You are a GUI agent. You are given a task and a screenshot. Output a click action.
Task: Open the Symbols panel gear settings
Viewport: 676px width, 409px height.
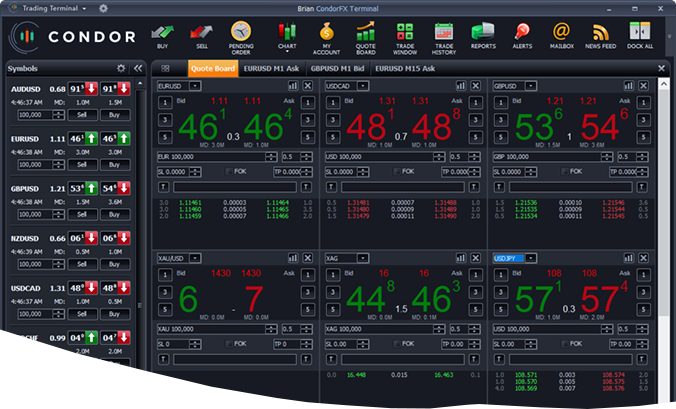[x=121, y=68]
